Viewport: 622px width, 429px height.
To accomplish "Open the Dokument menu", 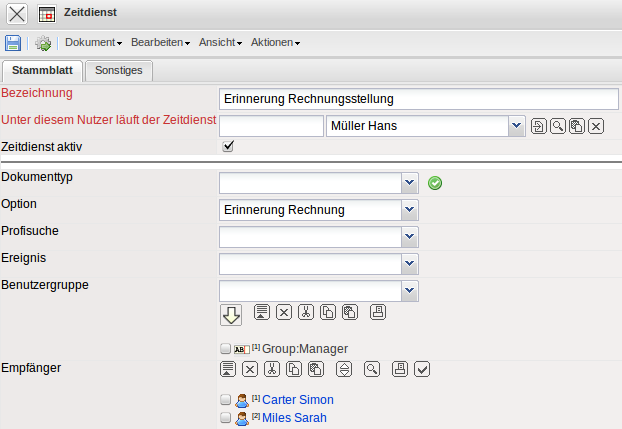I will pyautogui.click(x=93, y=43).
